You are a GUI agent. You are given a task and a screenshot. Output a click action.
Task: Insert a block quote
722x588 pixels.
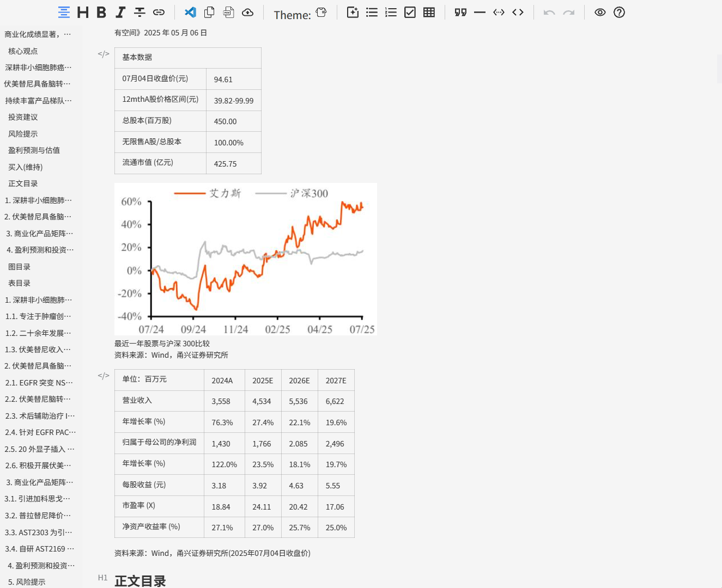tap(460, 12)
